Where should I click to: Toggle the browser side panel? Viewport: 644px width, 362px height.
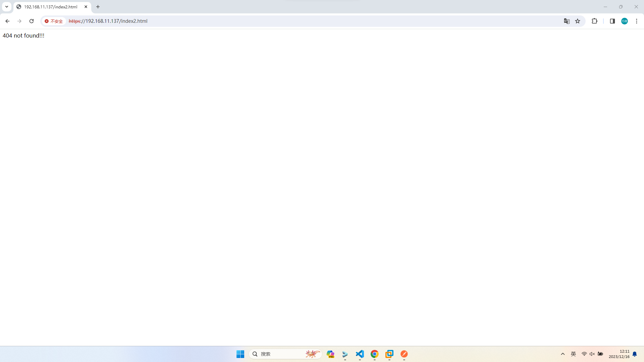coord(612,21)
